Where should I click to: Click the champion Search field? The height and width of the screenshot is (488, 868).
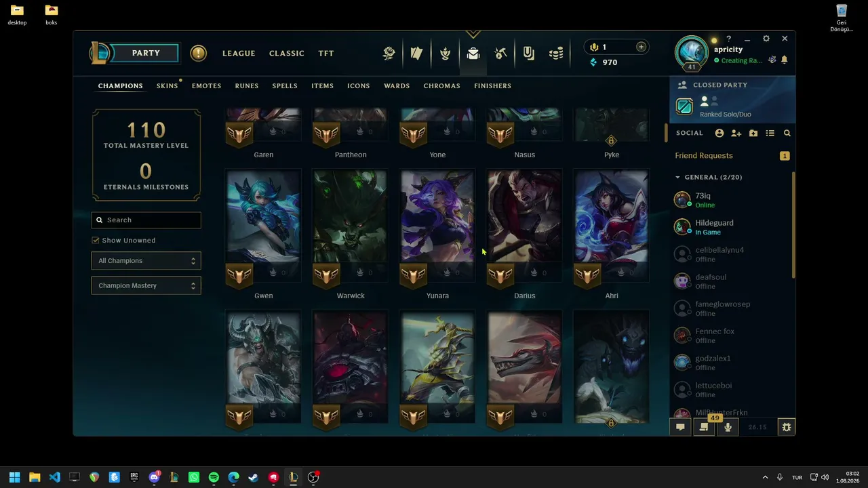point(146,220)
